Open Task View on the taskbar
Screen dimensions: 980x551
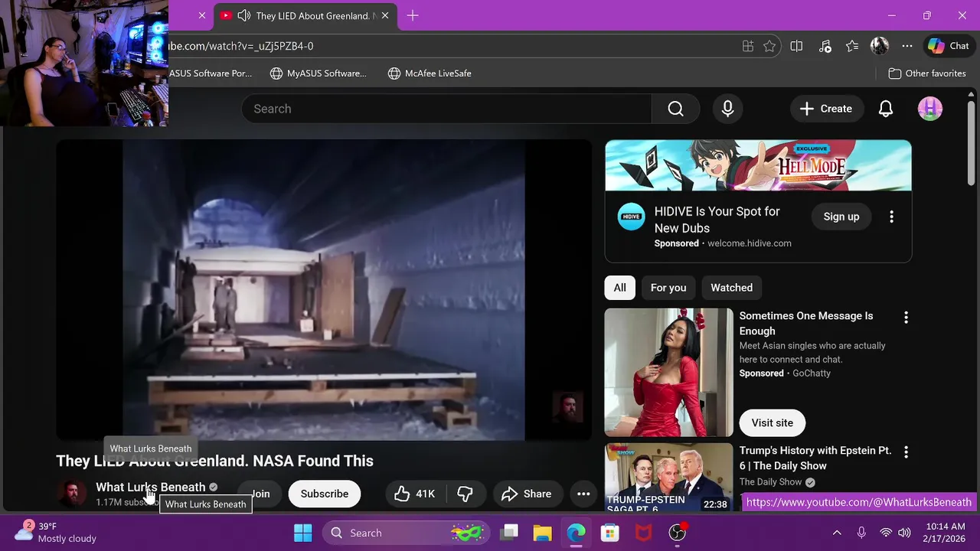tap(509, 533)
